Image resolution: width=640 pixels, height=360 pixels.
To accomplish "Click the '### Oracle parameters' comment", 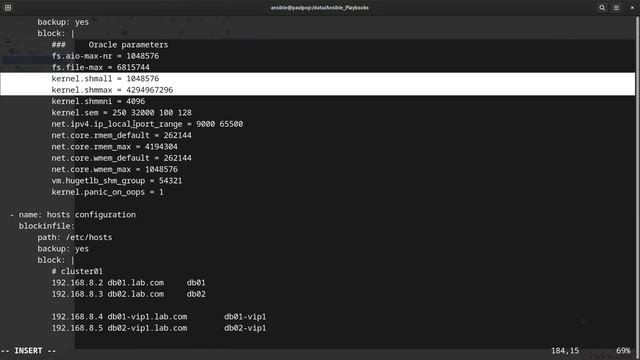I will pos(110,44).
